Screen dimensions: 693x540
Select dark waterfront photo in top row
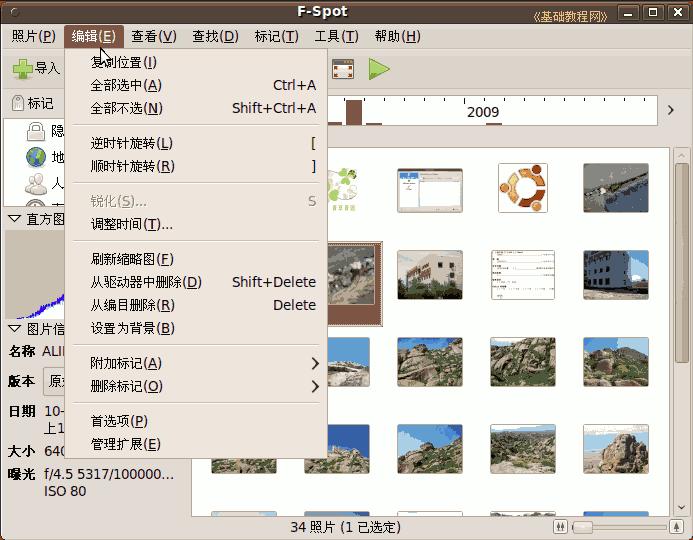[616, 188]
